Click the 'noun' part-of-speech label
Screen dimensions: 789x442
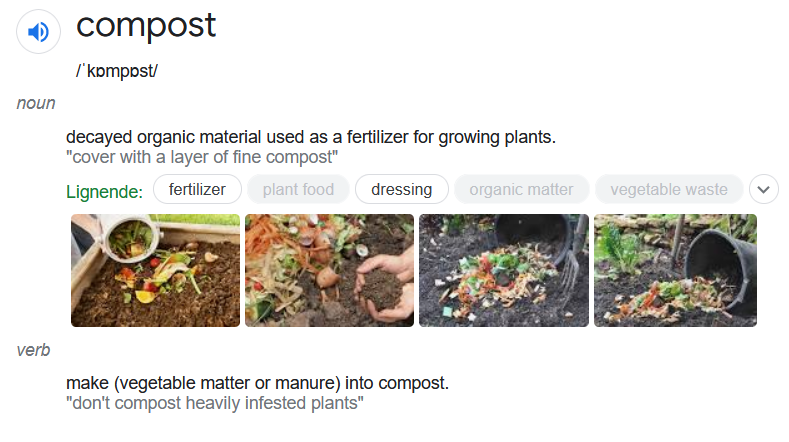coord(36,103)
